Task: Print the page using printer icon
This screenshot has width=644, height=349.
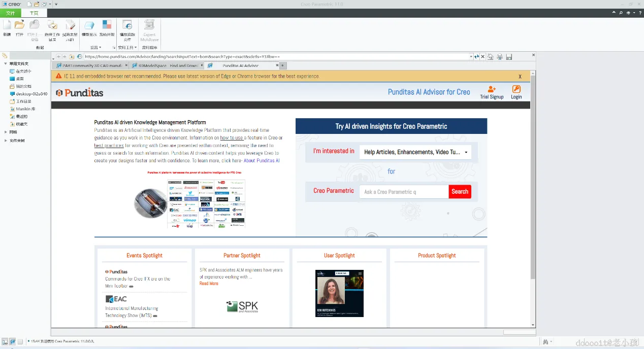Action: click(500, 57)
